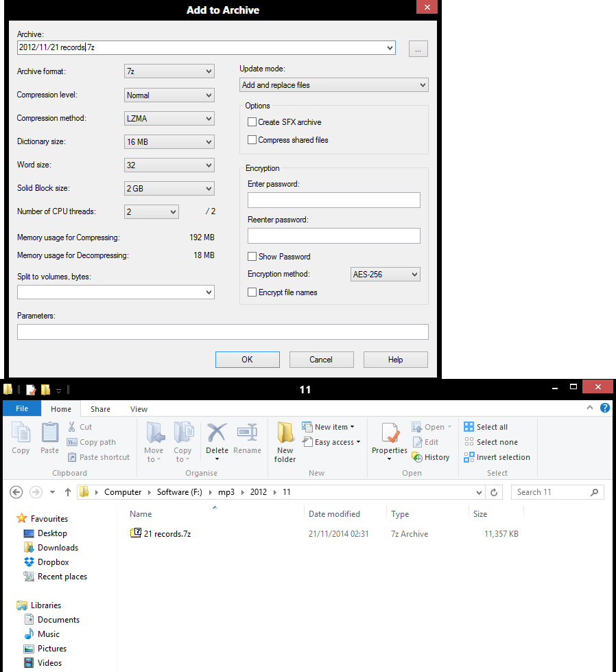Click the Delete icon in the ribbon
616x672 pixels.
point(217,435)
